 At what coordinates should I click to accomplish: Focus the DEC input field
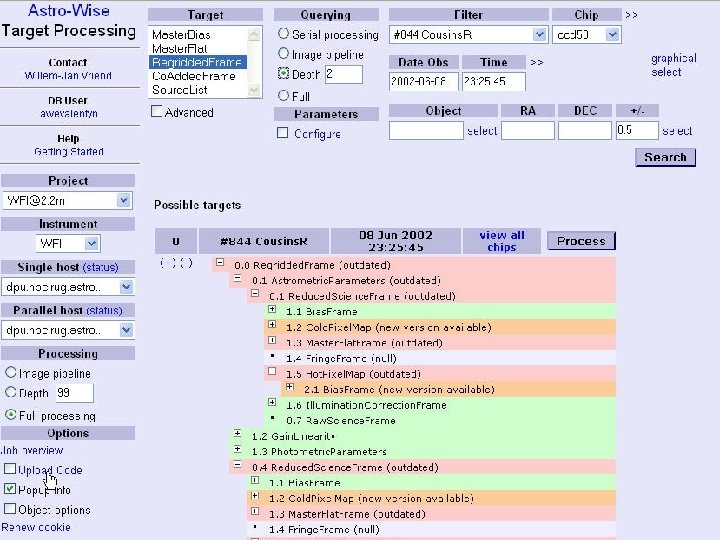pyautogui.click(x=585, y=131)
